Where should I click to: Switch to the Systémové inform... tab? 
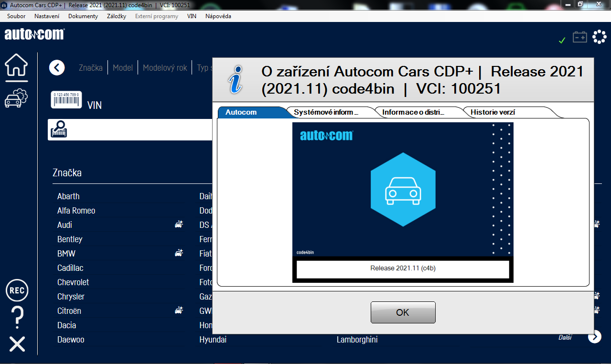point(326,112)
